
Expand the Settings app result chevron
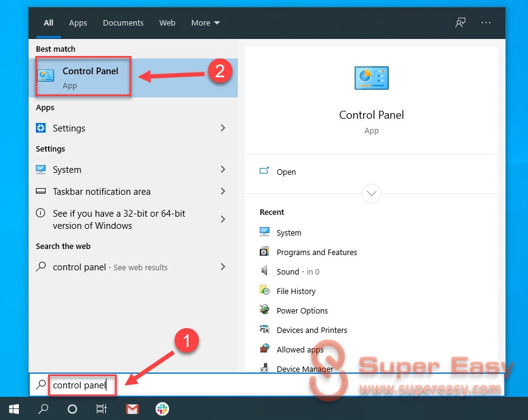(223, 128)
